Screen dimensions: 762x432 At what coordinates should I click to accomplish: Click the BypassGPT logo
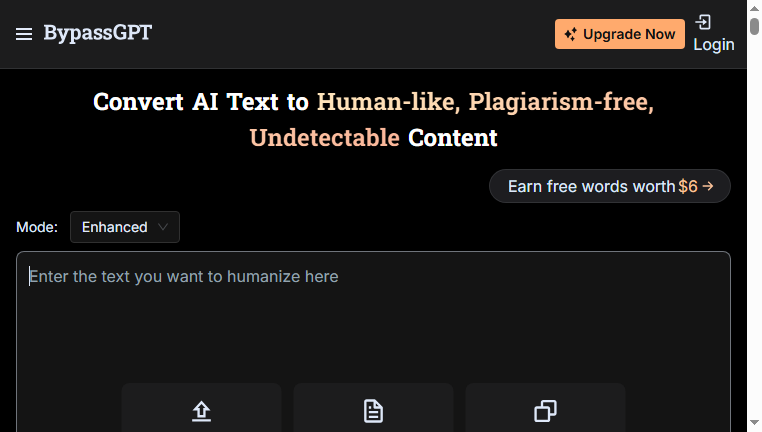coord(98,33)
